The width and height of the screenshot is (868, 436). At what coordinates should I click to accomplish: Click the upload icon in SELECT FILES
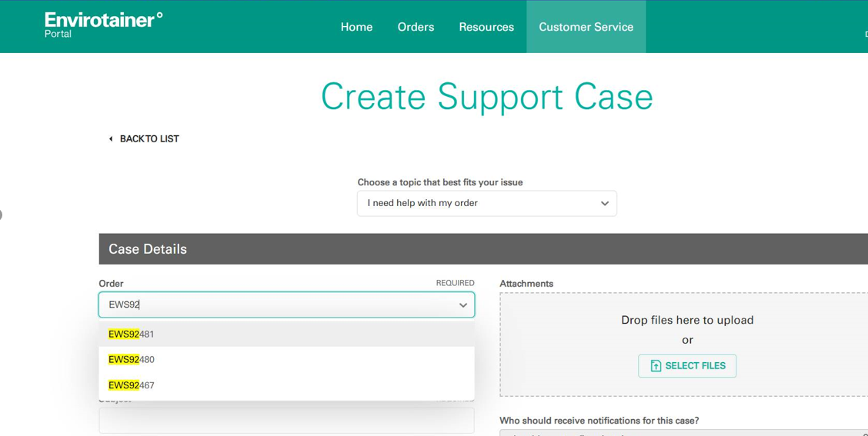click(x=656, y=366)
